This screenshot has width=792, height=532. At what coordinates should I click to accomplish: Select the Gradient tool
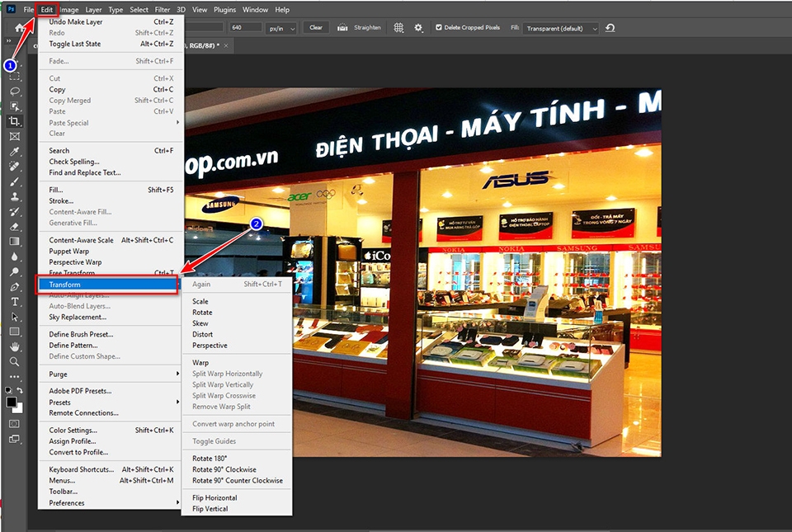[15, 242]
